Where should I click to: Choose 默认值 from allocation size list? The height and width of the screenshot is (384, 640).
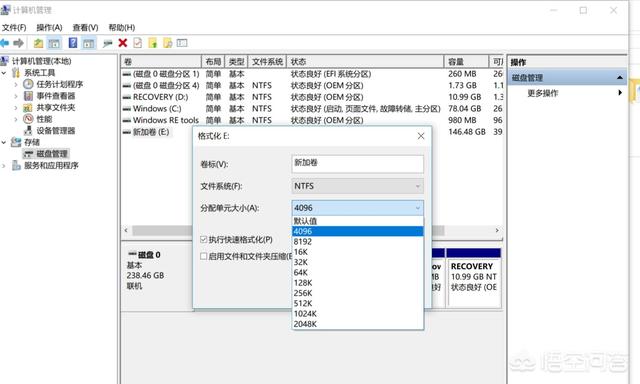(x=358, y=221)
